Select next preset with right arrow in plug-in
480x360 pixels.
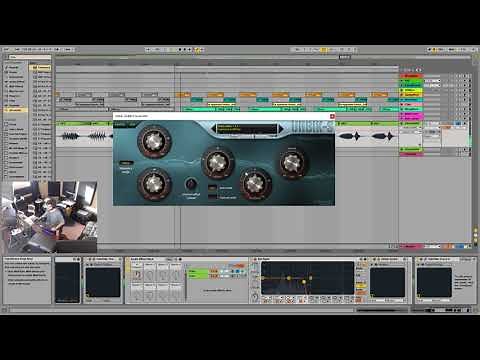pos(281,129)
